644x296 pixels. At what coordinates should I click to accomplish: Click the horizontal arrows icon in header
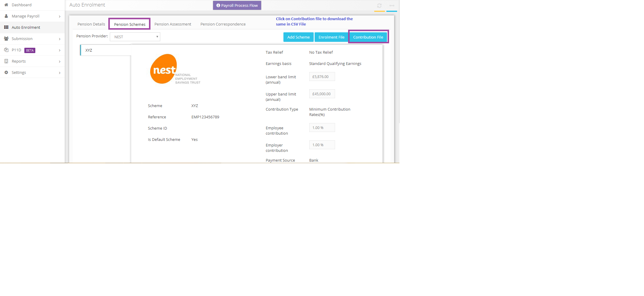[392, 6]
